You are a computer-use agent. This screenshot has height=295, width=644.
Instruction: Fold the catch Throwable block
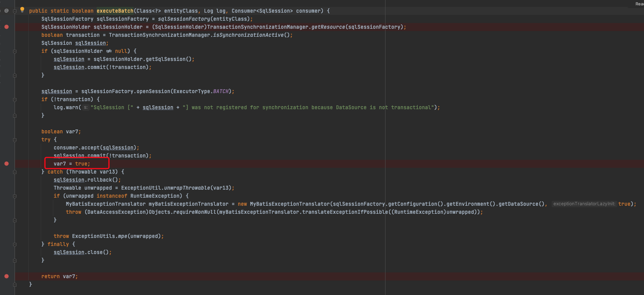point(15,172)
